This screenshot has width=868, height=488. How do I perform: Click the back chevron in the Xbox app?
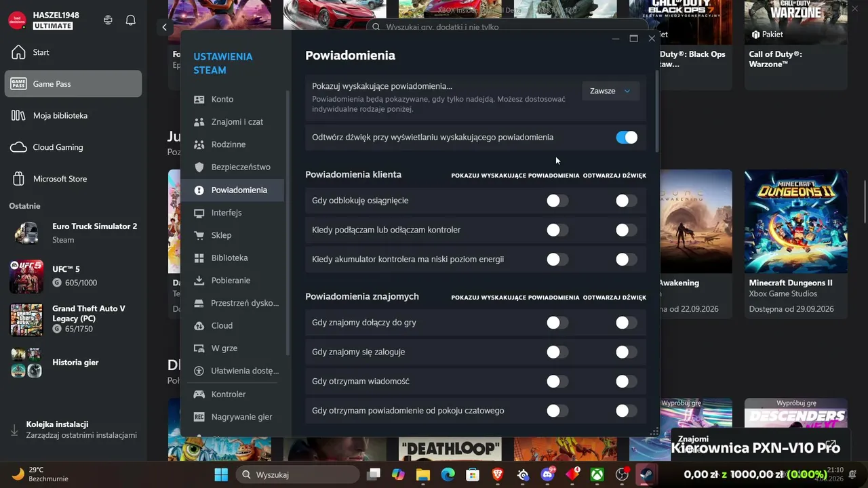pos(165,27)
